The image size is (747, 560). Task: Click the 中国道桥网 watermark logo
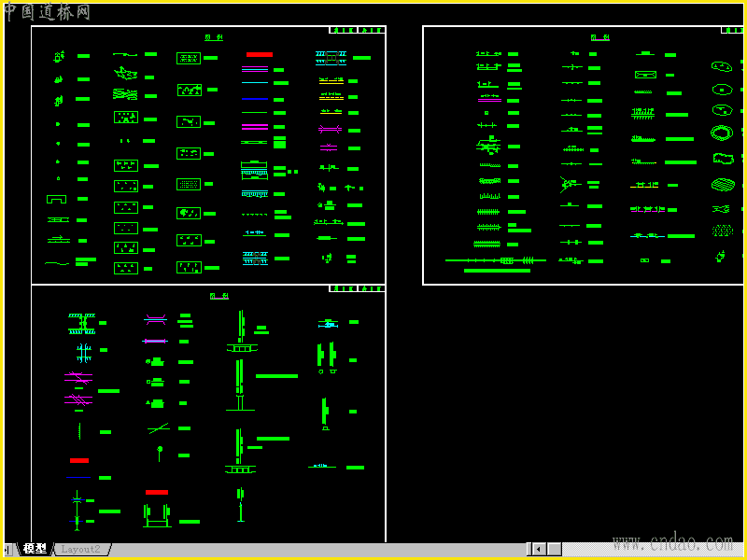pyautogui.click(x=47, y=12)
